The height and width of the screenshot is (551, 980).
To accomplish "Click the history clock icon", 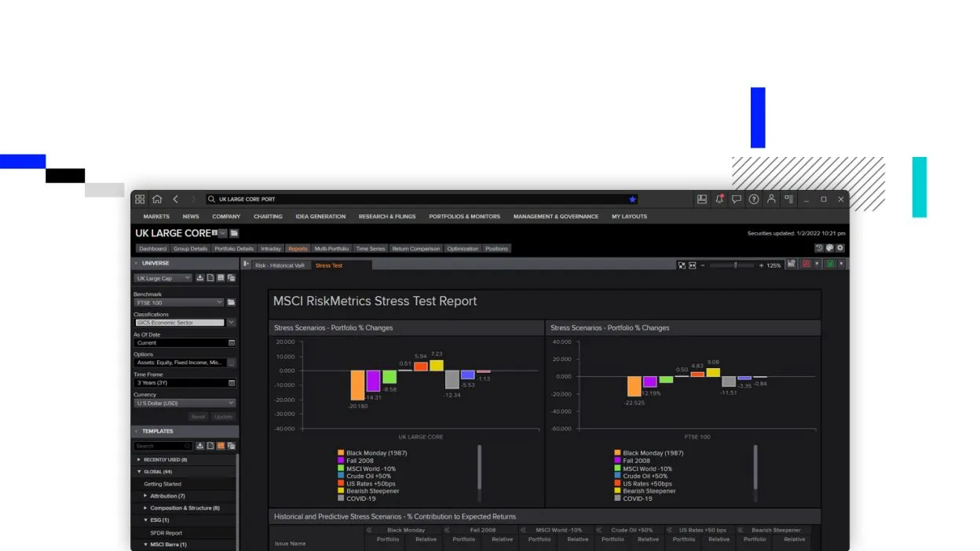I will pos(819,248).
